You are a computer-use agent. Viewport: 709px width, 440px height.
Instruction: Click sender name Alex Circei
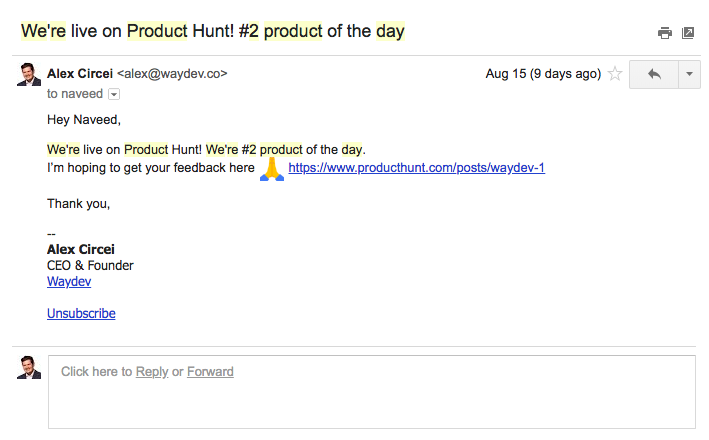[80, 73]
